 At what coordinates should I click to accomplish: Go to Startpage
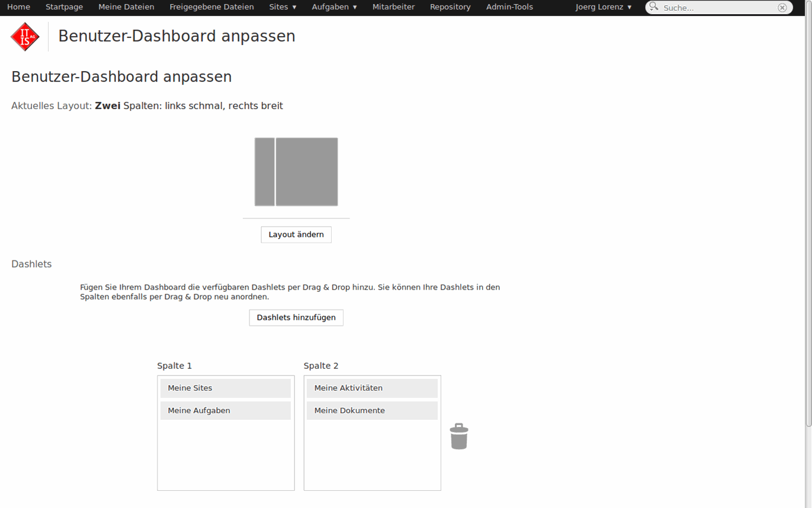[x=64, y=7]
